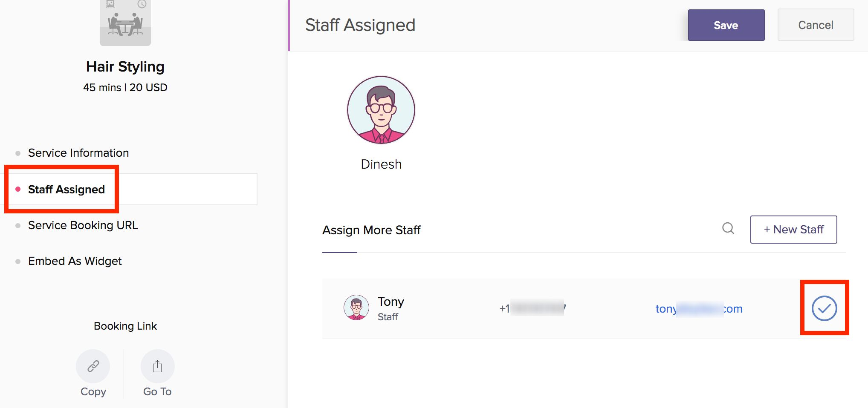Click Dinesh's profile avatar
Viewport: 868px width, 408px height.
click(x=381, y=110)
